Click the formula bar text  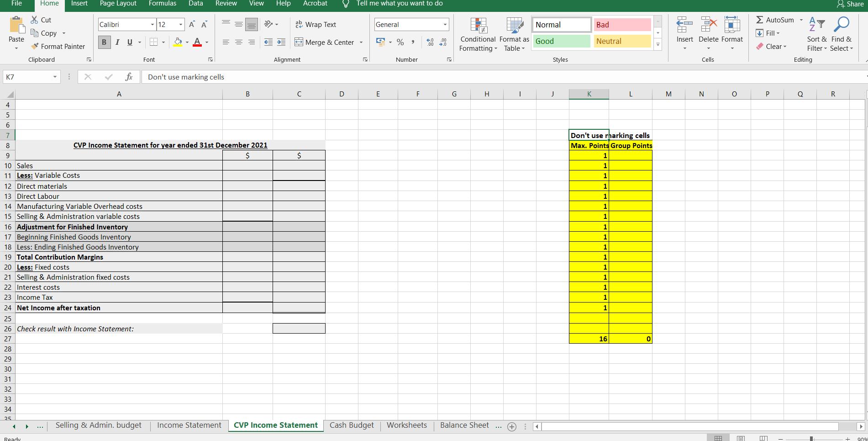coord(186,77)
